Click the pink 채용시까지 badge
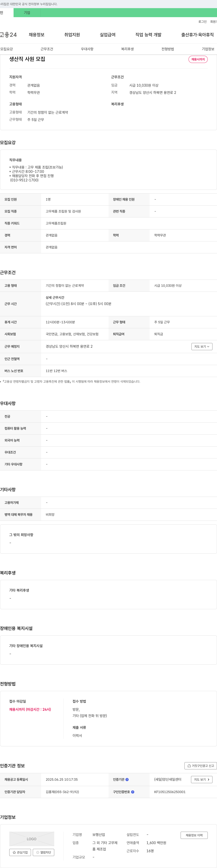This screenshot has width=217, height=868. click(x=198, y=59)
